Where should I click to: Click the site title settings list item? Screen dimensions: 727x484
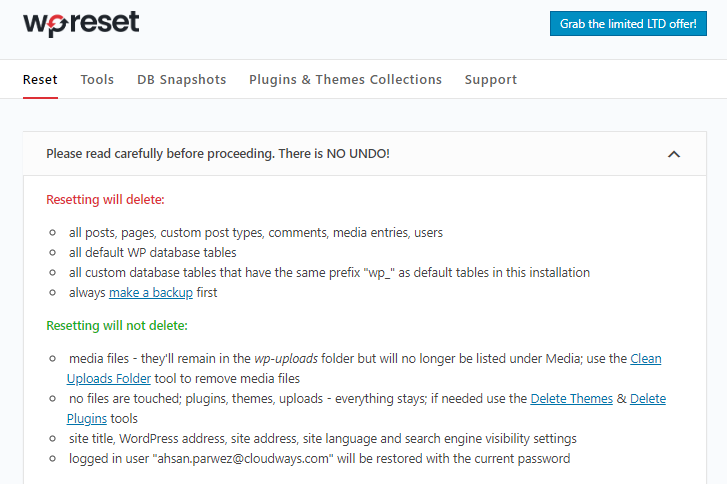(x=323, y=439)
